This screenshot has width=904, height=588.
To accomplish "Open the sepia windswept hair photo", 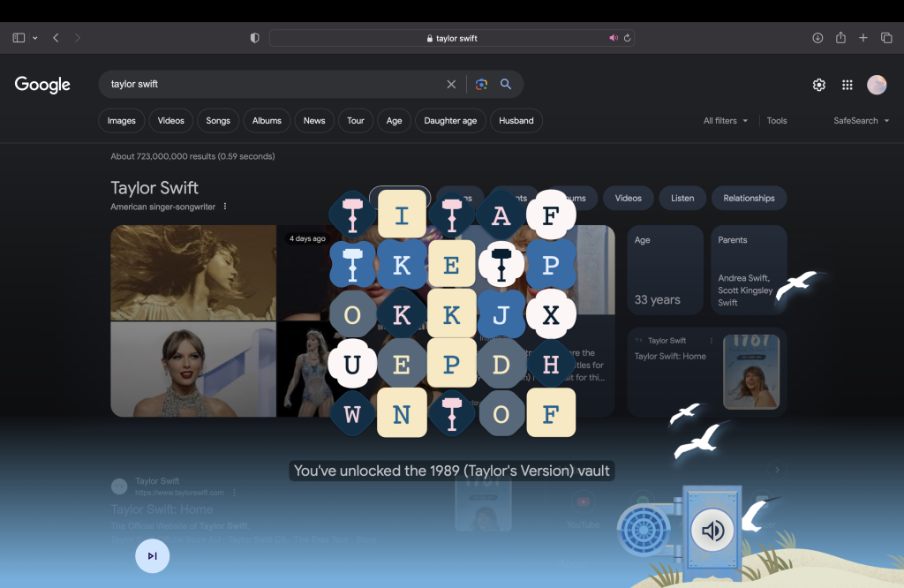I will [x=193, y=273].
